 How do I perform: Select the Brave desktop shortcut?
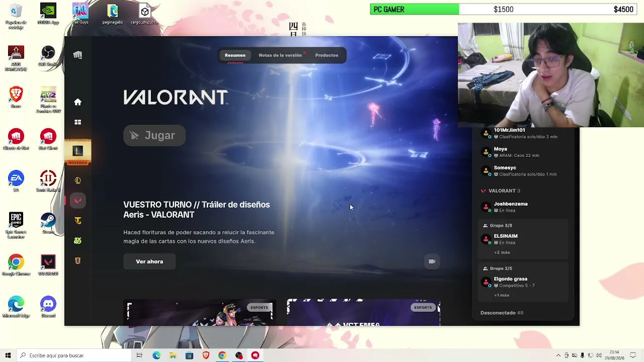[16, 98]
